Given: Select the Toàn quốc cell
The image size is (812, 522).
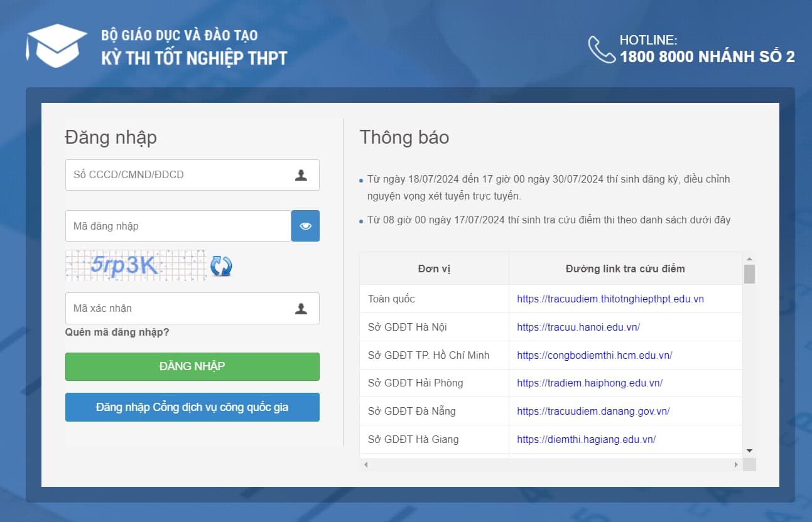Looking at the screenshot, I should point(434,299).
